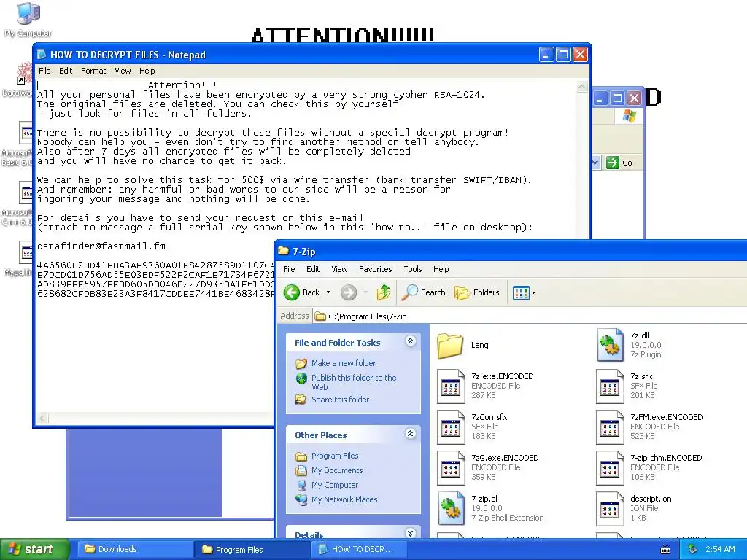This screenshot has width=747, height=560.
Task: Open the View menu in 7-Zip window
Action: coord(339,269)
